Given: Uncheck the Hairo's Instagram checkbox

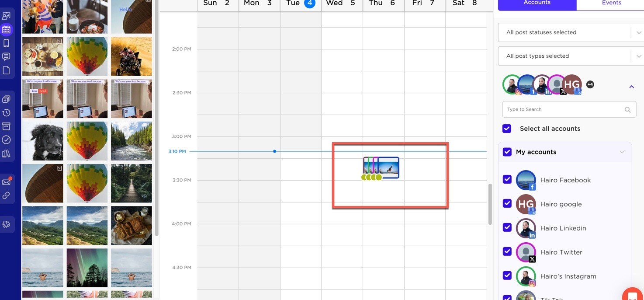Looking at the screenshot, I should click(507, 276).
